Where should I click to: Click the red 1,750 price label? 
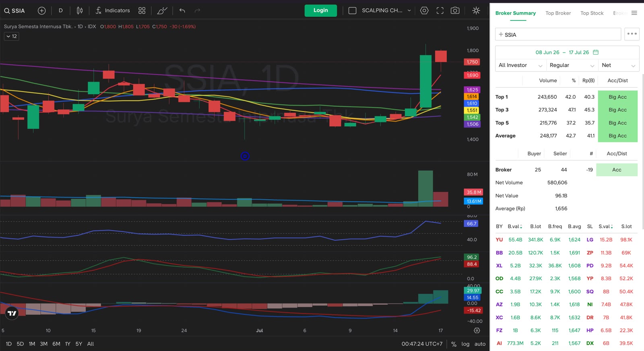point(473,62)
